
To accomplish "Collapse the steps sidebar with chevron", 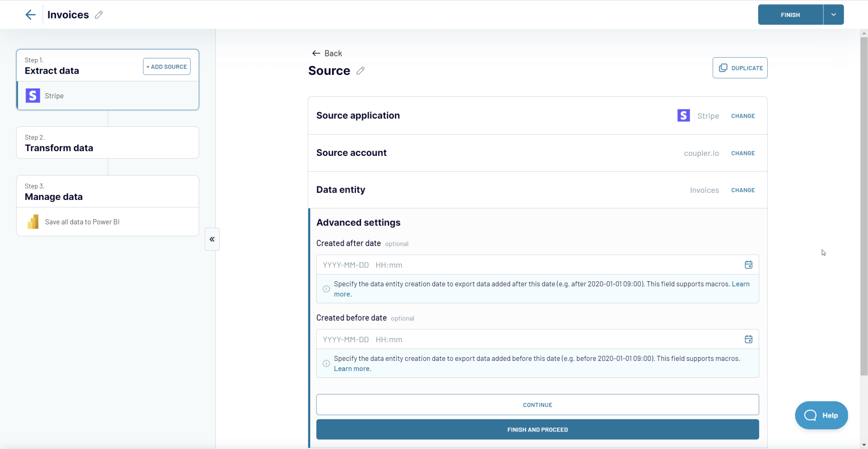I will click(x=212, y=239).
